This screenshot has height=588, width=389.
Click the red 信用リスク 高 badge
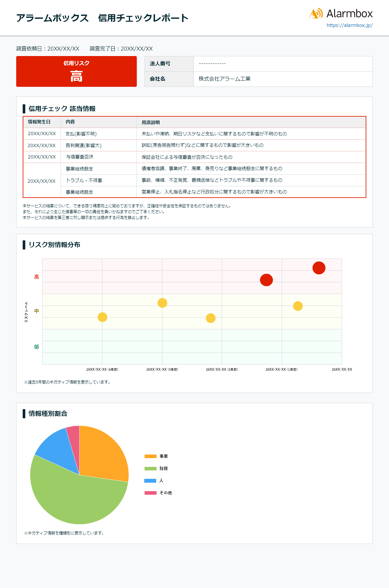tap(77, 72)
